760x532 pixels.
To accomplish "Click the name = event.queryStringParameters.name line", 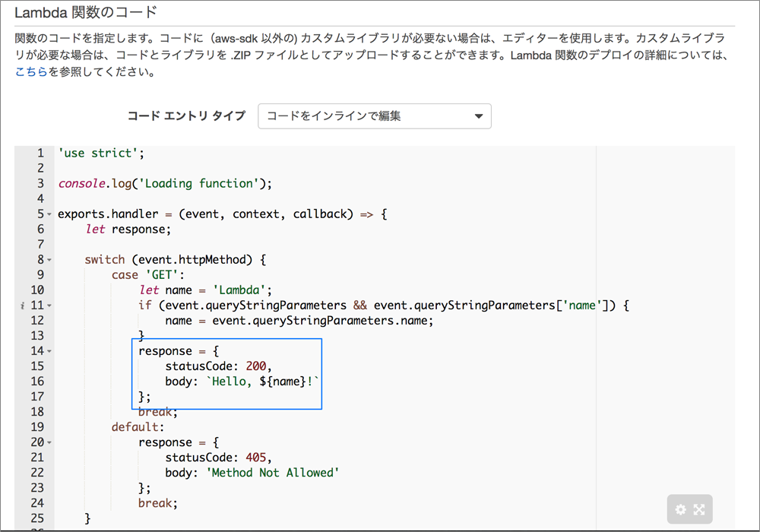I will (299, 321).
